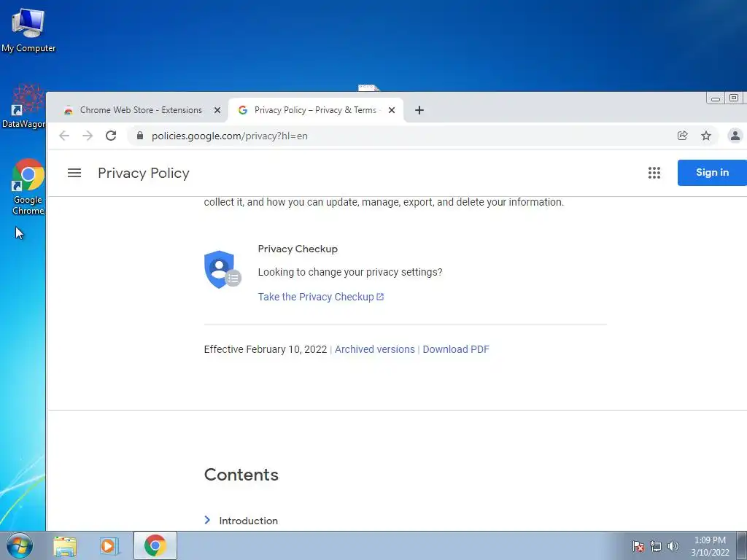Click the Contents section heading
The width and height of the screenshot is (747, 560).
pyautogui.click(x=241, y=475)
